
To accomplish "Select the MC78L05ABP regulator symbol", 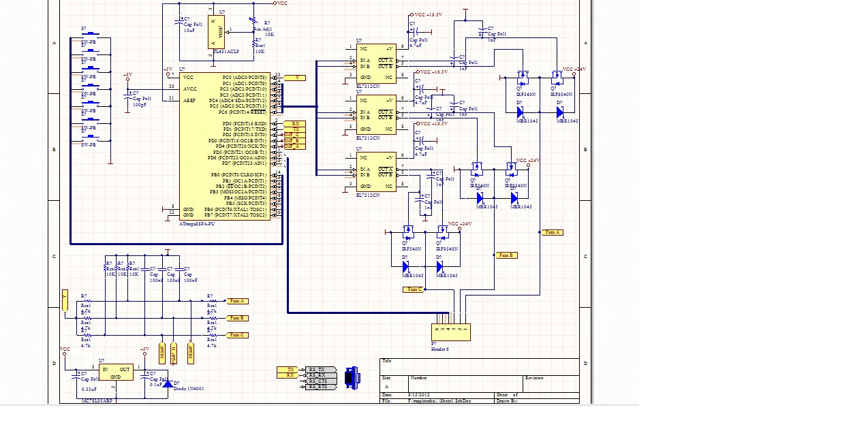I will tap(116, 372).
